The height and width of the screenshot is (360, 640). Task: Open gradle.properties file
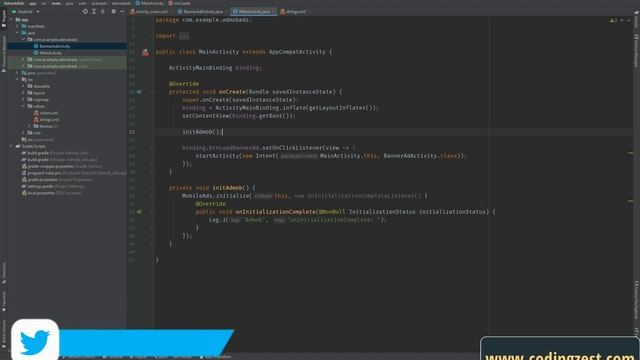tap(57, 180)
